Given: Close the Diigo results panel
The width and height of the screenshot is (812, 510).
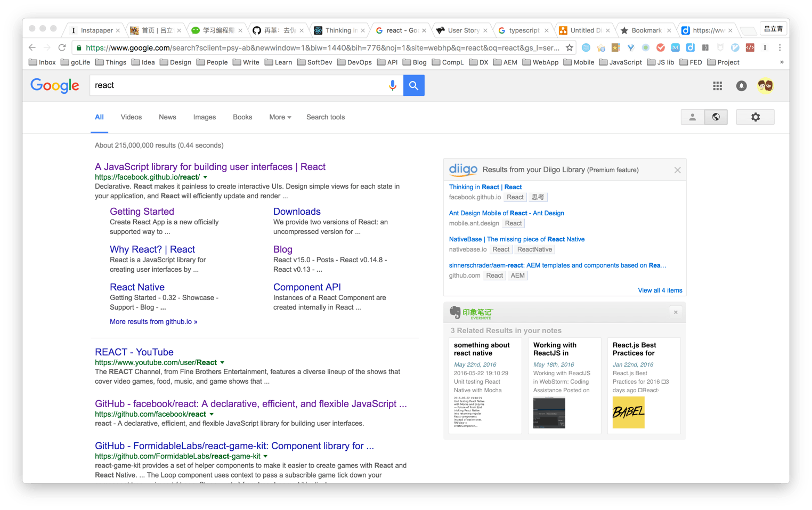Looking at the screenshot, I should pos(677,170).
